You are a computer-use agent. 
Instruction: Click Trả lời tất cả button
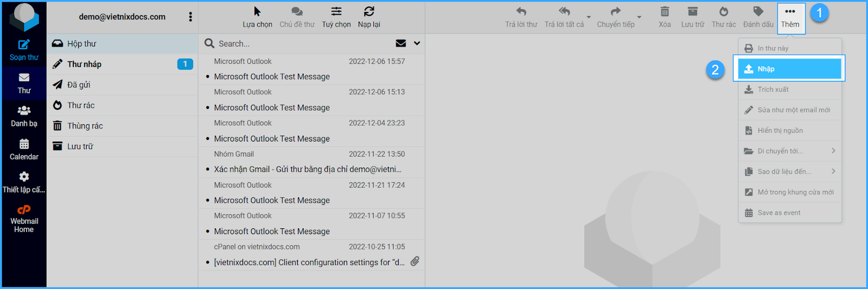click(x=564, y=17)
